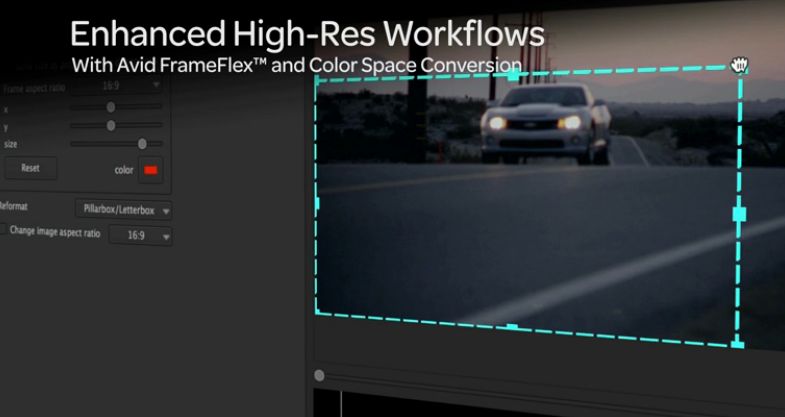Enable Change image aspect ratio checkbox
Screen dimensions: 785x417
[x=3, y=229]
